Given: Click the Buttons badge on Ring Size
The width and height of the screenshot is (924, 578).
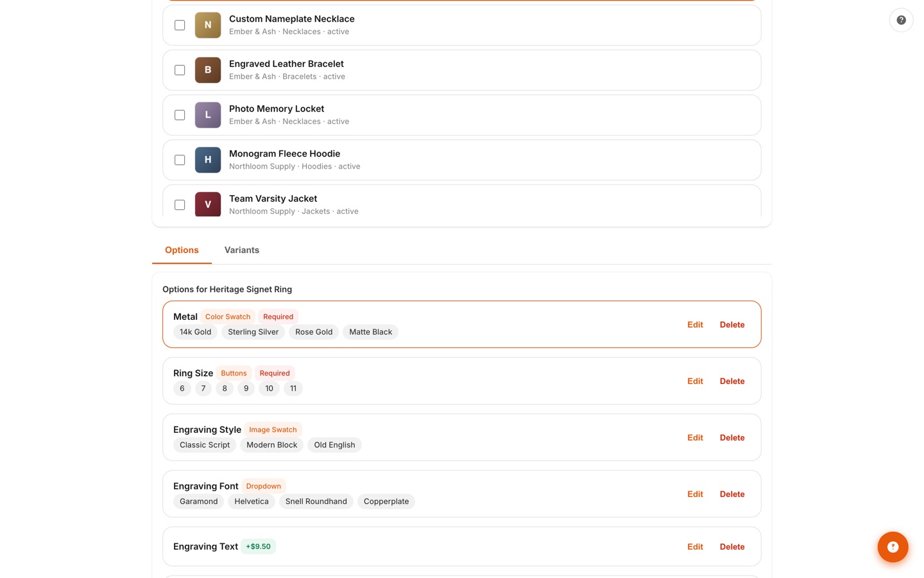Looking at the screenshot, I should click(234, 373).
